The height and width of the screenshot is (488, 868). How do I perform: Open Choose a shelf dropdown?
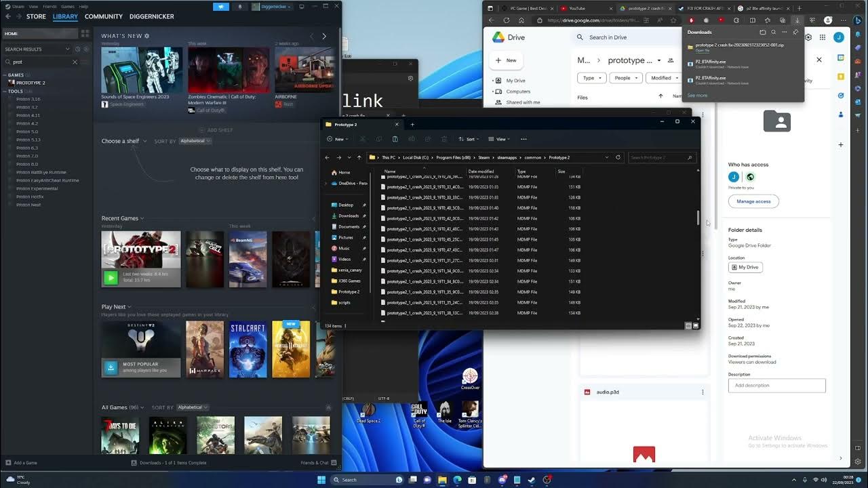click(x=123, y=141)
